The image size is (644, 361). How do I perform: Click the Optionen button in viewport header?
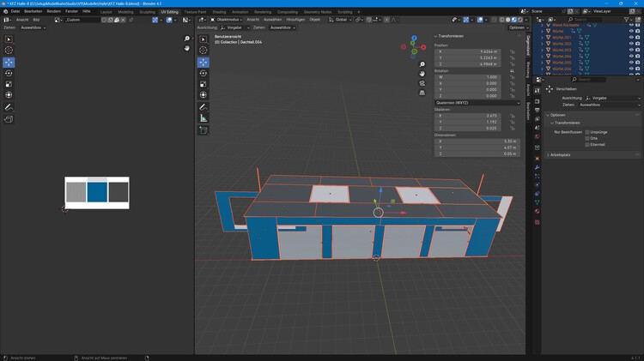516,27
